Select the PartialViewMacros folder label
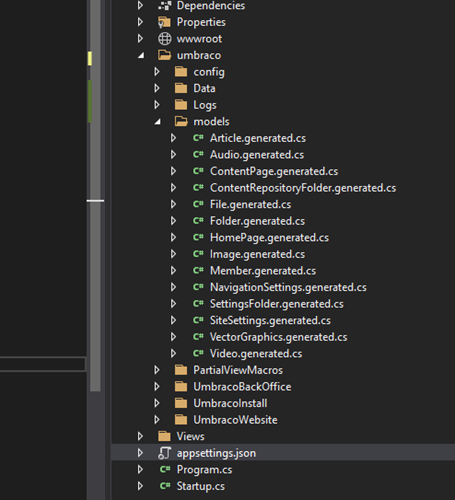 click(x=238, y=370)
